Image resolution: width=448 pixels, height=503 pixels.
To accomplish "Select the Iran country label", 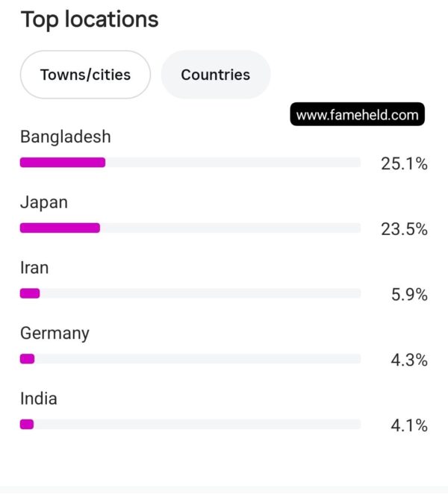I will (34, 267).
